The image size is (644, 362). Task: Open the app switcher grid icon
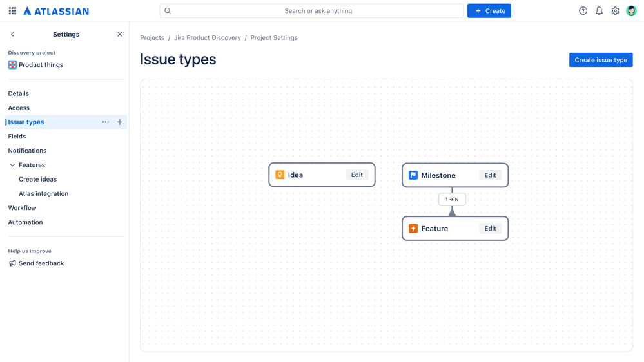pos(12,11)
